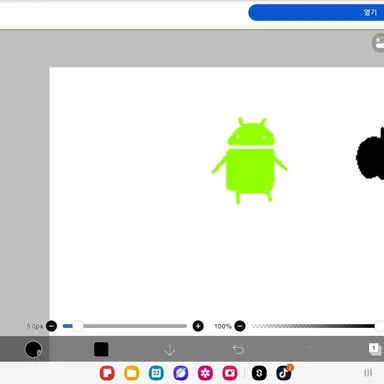This screenshot has width=384, height=384.
Task: Open the round menu icon at top right
Action: click(378, 43)
